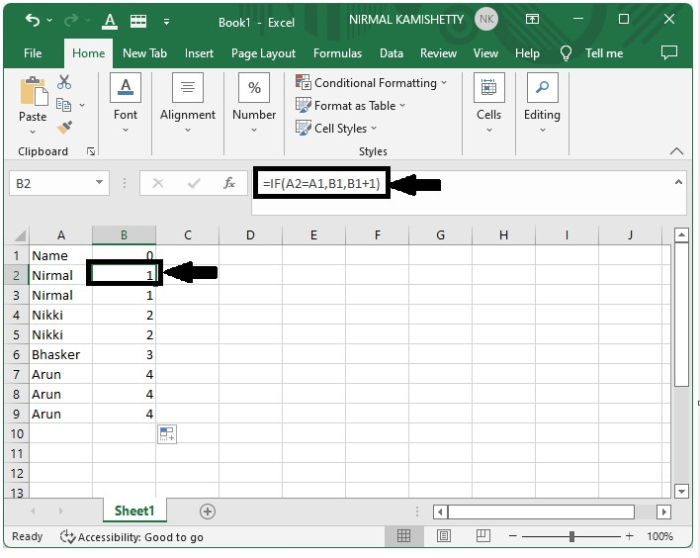This screenshot has height=558, width=700.
Task: Select row 6 header
Action: point(17,355)
